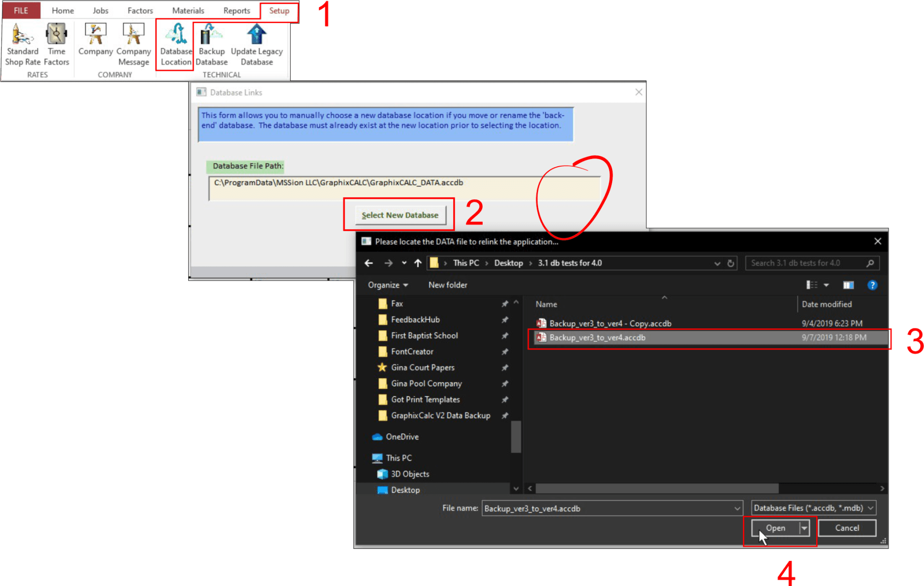Open the Setup ribbon tab

[x=279, y=11]
